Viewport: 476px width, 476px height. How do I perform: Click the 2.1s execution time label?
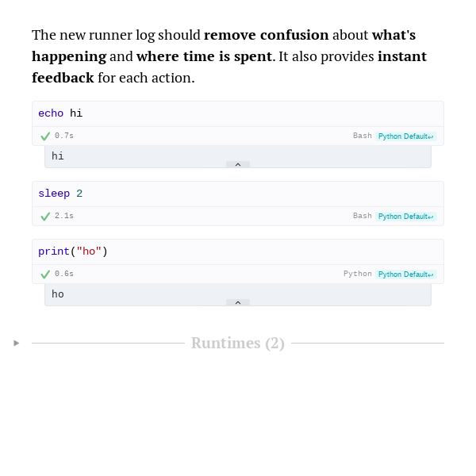pos(64,216)
